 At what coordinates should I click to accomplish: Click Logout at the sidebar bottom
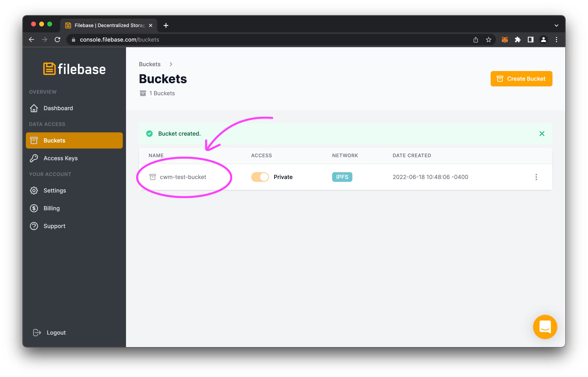point(56,332)
